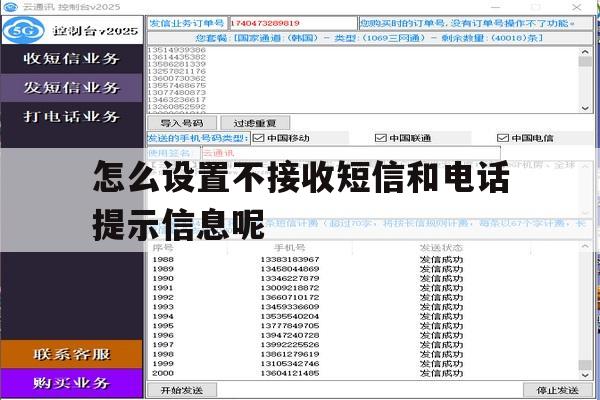Click the 5G cloud logo icon
600x400 pixels.
coord(23,30)
